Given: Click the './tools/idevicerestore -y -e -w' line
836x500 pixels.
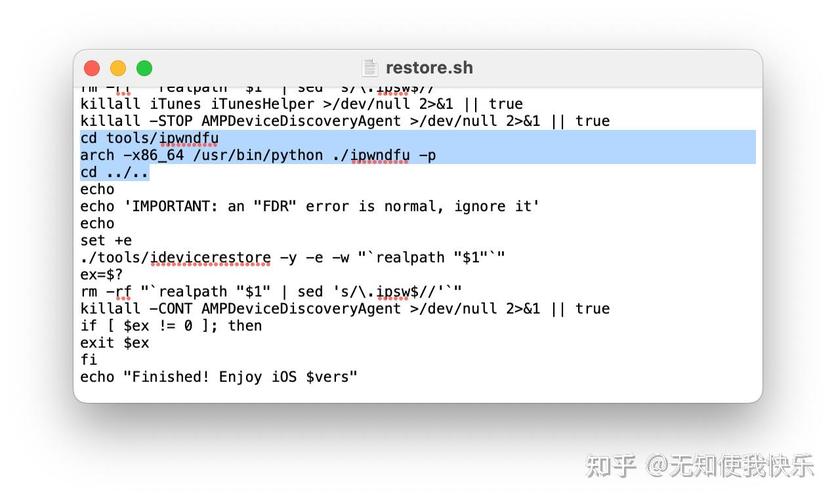Looking at the screenshot, I should [293, 257].
